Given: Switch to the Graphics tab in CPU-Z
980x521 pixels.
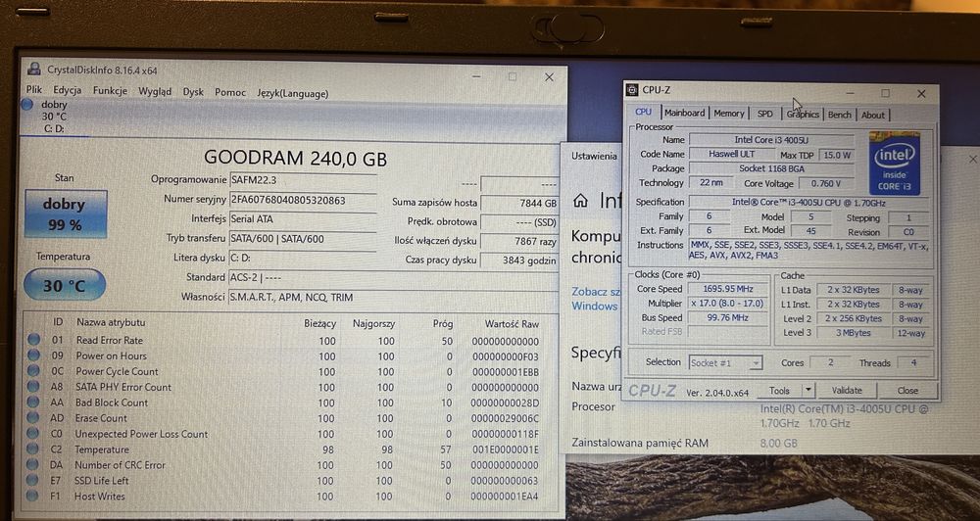Looking at the screenshot, I should click(803, 115).
